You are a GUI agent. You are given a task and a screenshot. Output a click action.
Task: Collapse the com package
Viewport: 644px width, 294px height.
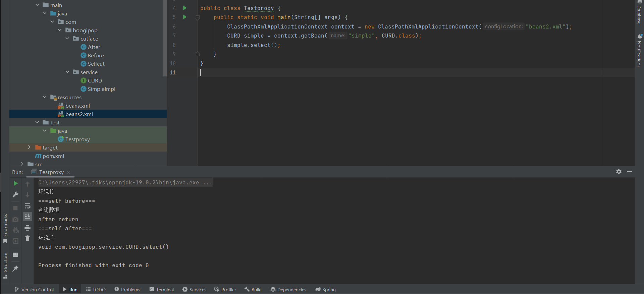[x=52, y=22]
